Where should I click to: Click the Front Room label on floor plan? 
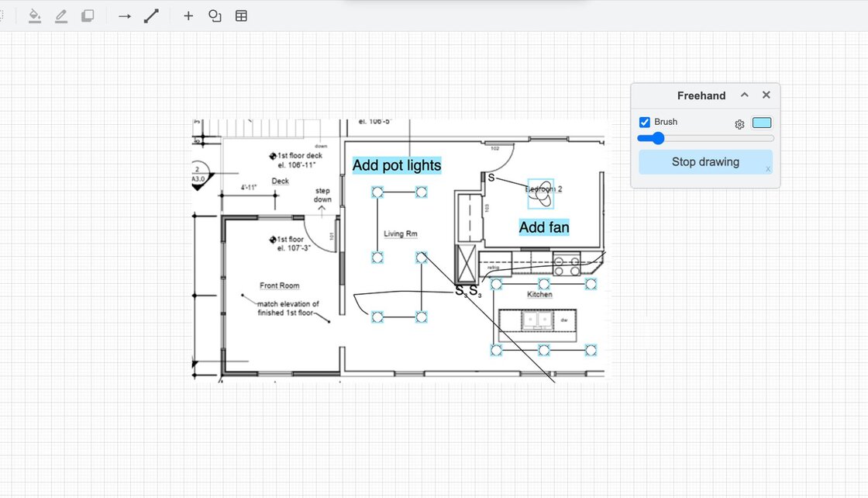280,286
